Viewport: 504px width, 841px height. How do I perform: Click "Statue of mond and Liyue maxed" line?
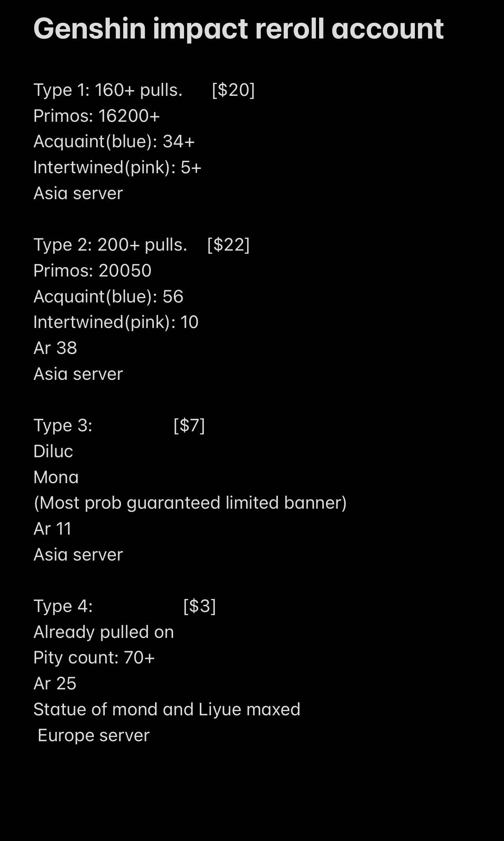(x=167, y=709)
